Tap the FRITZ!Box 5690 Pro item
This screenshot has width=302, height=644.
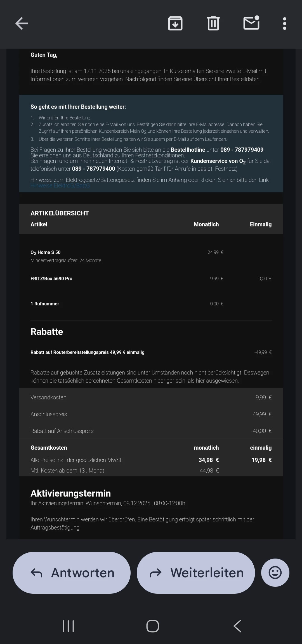pos(51,278)
